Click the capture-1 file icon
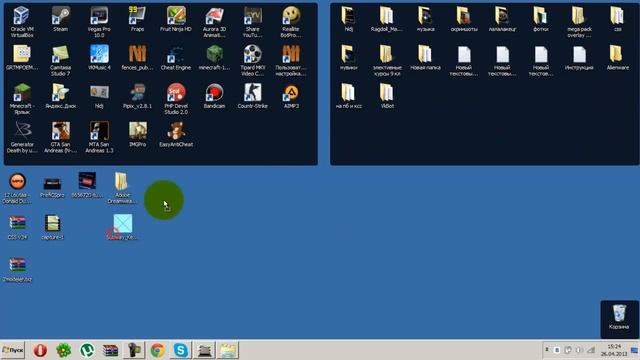The image size is (640, 360). tap(52, 223)
